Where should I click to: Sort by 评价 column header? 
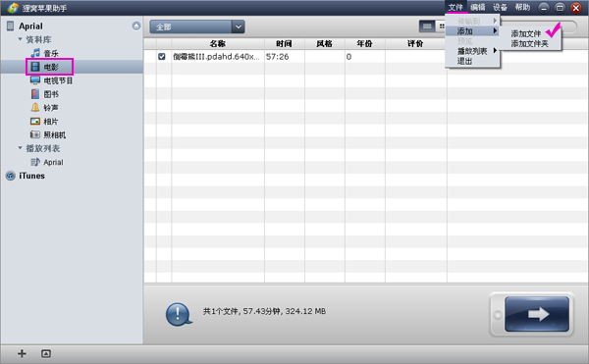pos(415,43)
